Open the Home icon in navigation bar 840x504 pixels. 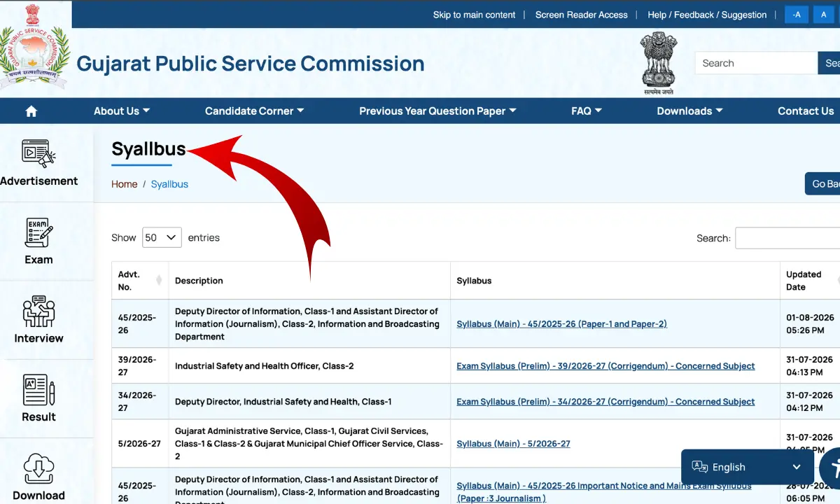pyautogui.click(x=31, y=111)
